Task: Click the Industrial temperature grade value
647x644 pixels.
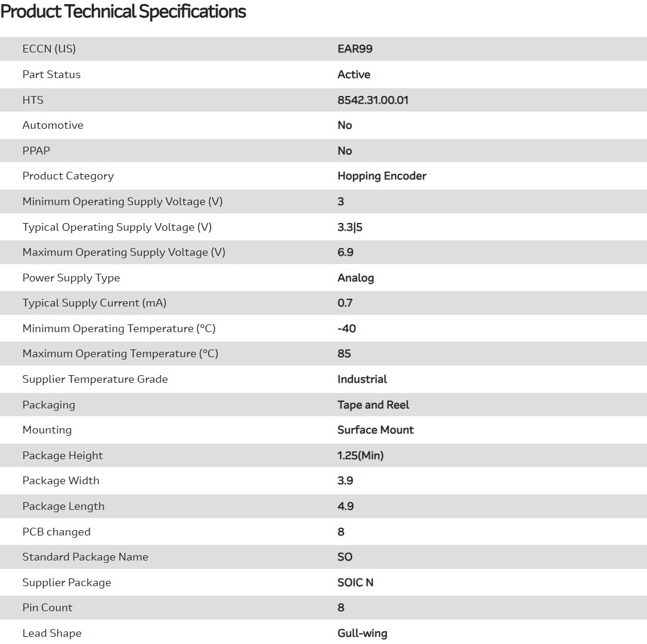Action: click(362, 379)
